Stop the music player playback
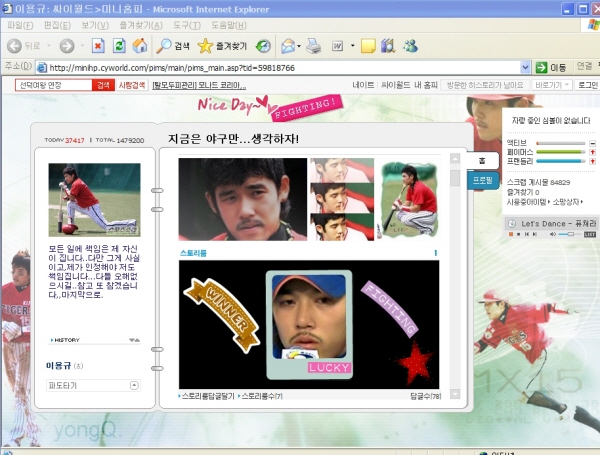The height and width of the screenshot is (455, 600). 520,234
